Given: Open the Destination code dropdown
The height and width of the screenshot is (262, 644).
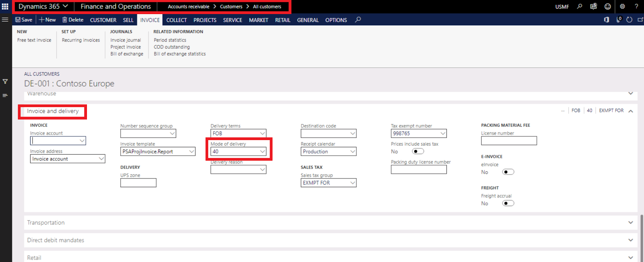Looking at the screenshot, I should tap(353, 133).
